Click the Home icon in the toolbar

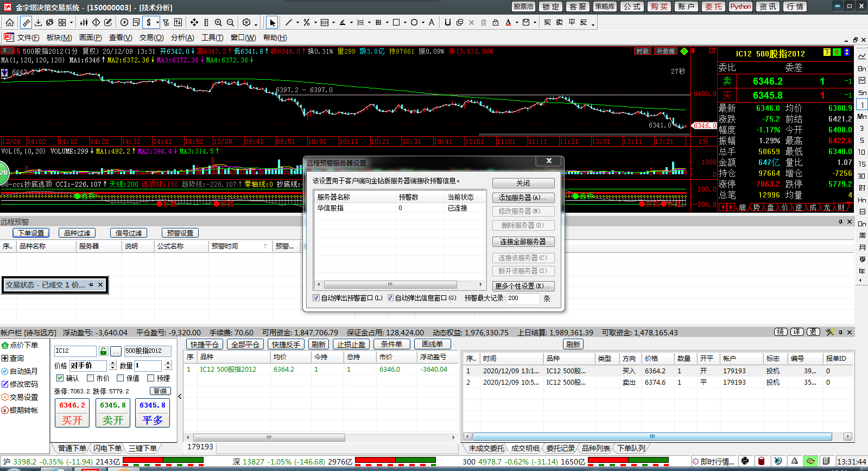pos(10,22)
